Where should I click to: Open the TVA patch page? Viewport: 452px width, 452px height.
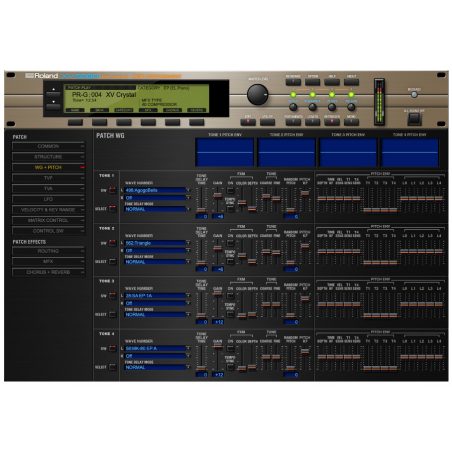click(x=48, y=189)
